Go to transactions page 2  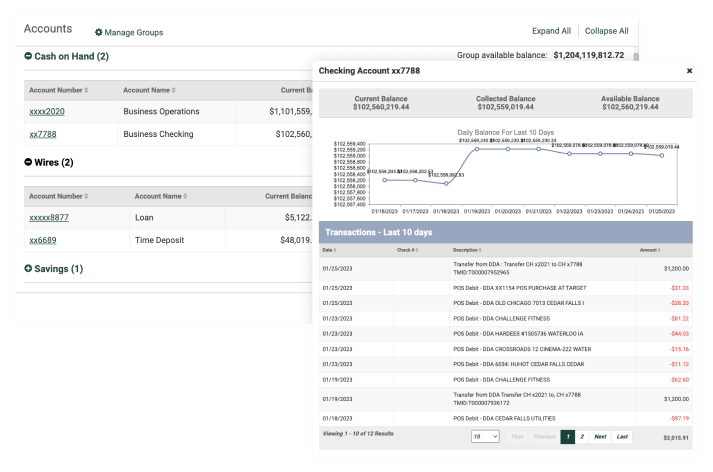click(582, 437)
